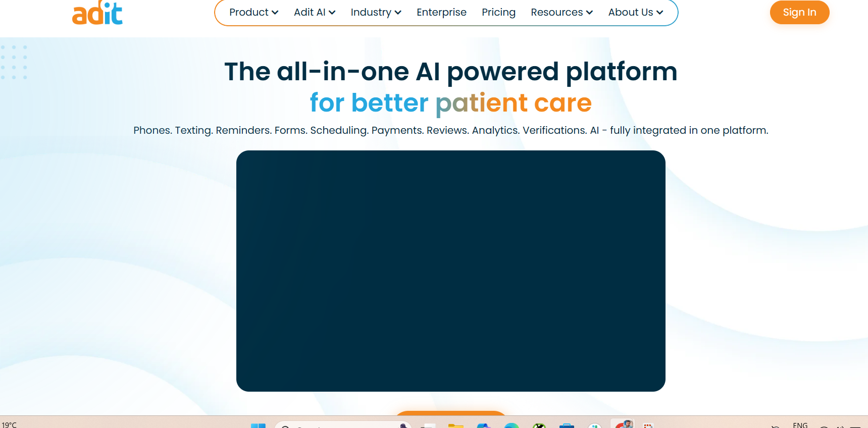Click the 'for better patient care' heading

coord(450,103)
